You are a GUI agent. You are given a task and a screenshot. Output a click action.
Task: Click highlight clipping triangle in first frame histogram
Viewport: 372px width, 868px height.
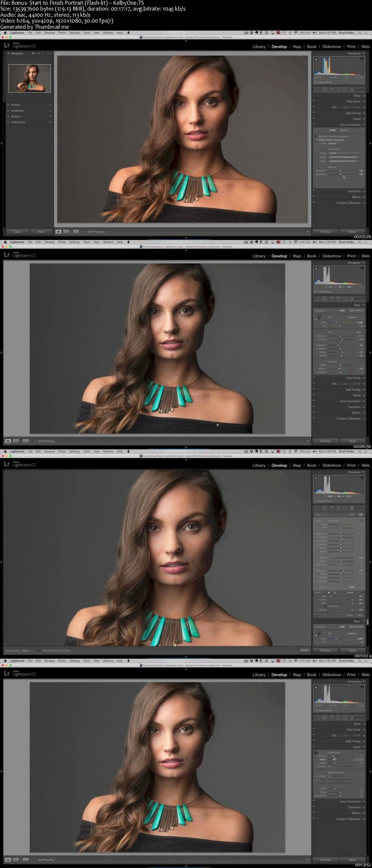tap(362, 59)
